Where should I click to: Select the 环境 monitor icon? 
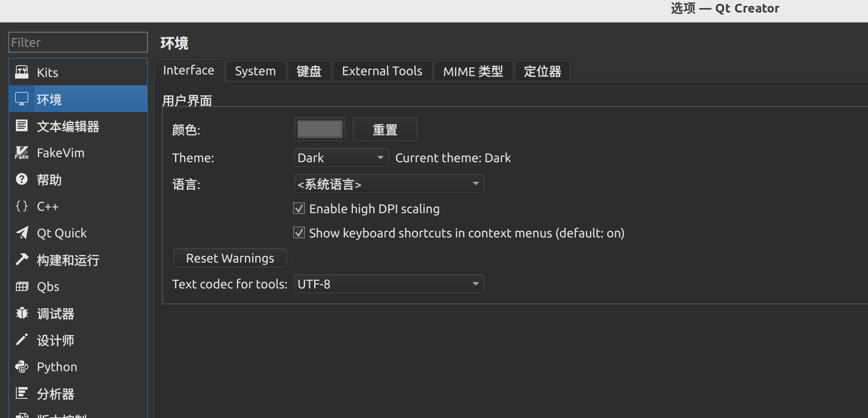tap(22, 99)
